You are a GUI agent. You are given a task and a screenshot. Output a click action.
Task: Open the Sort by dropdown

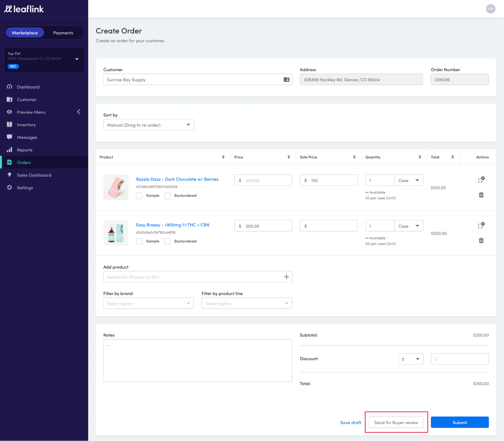(x=149, y=125)
